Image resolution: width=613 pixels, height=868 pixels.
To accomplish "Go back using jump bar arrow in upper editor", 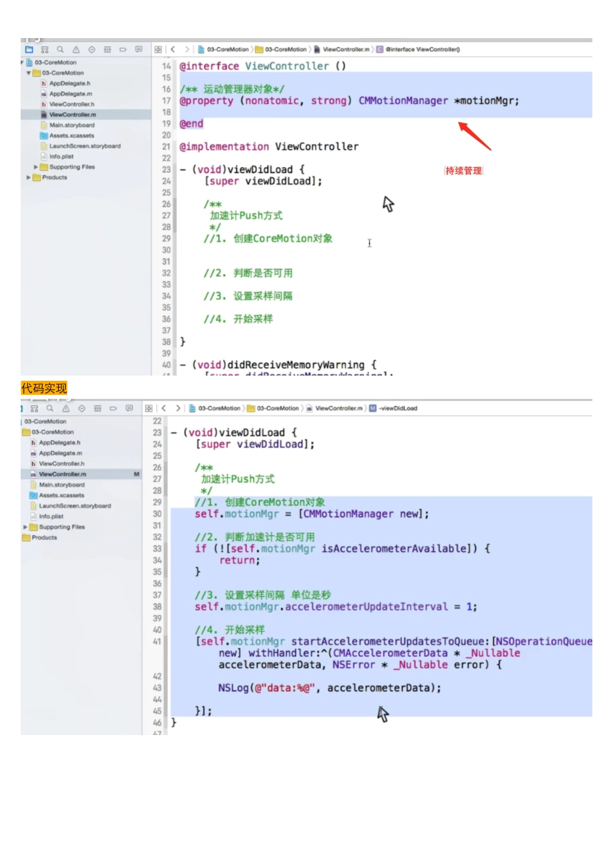I will coord(173,50).
